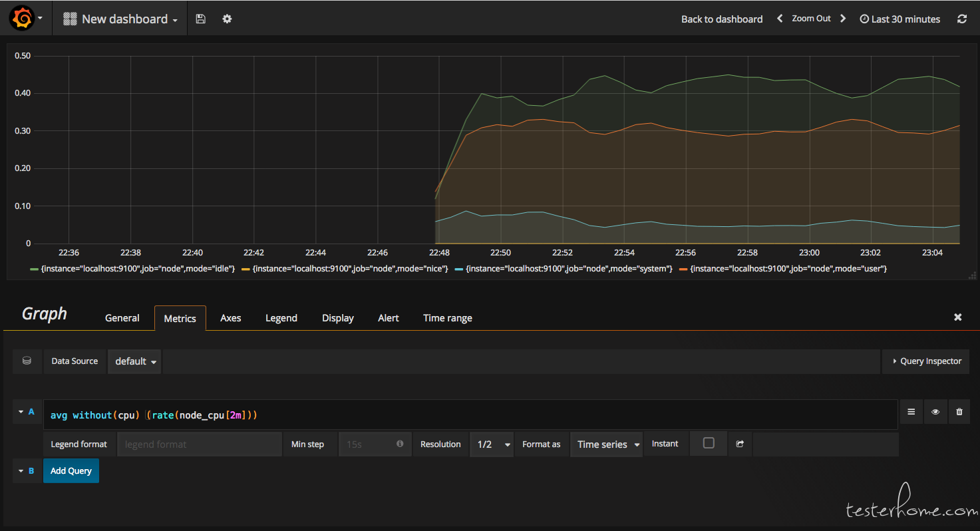Open the Legend tab
Image resolution: width=980 pixels, height=531 pixels.
click(281, 317)
